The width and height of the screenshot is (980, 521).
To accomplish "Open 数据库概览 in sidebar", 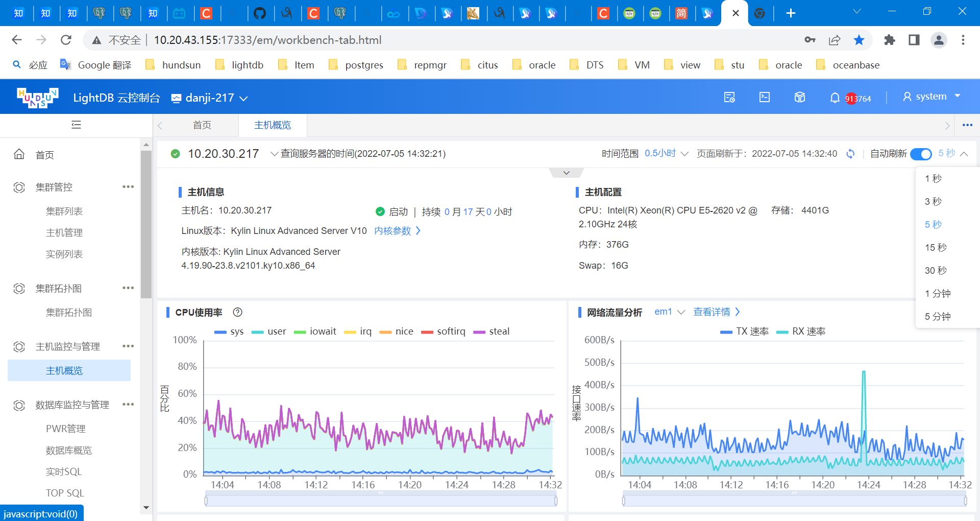I will [69, 451].
